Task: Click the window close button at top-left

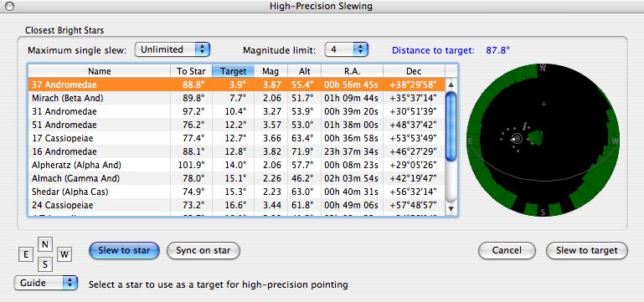Action: coord(10,6)
